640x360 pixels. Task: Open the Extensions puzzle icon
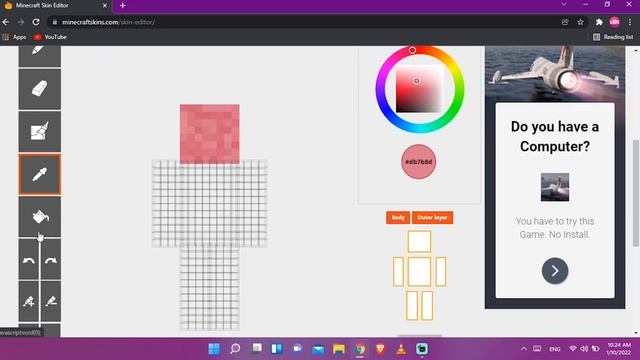coord(599,22)
